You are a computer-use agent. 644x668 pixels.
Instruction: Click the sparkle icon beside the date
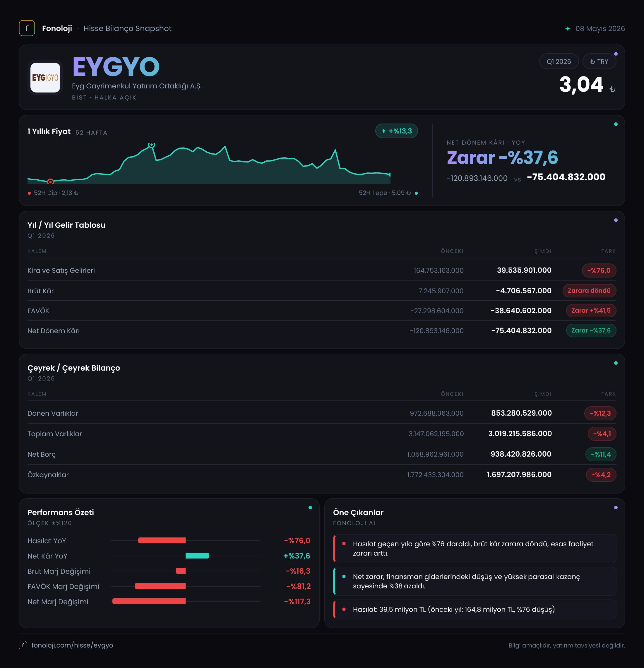[x=568, y=29]
